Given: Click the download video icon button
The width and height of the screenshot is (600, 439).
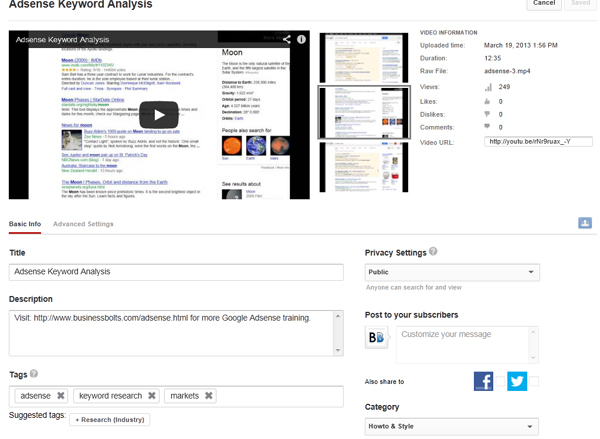Looking at the screenshot, I should click(x=585, y=223).
